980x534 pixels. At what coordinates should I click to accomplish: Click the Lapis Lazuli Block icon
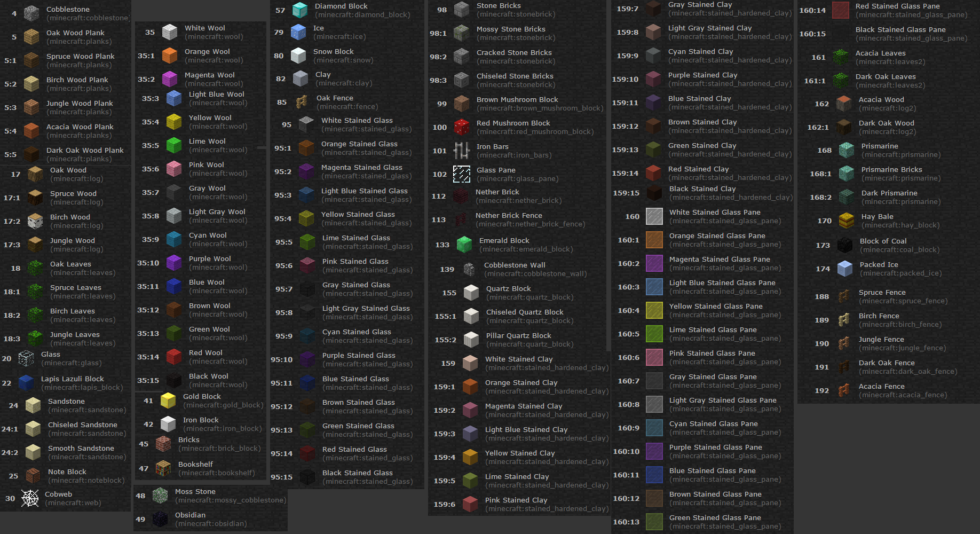coord(26,383)
